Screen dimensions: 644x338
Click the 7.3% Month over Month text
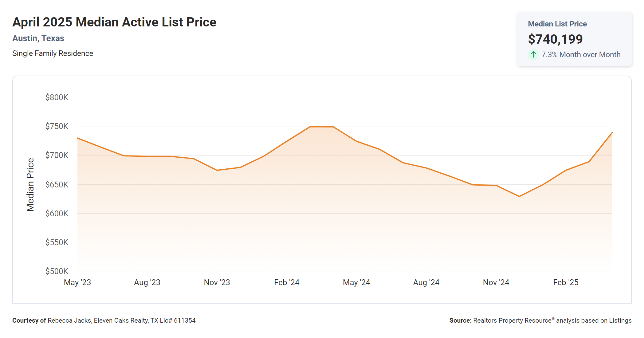coord(581,55)
